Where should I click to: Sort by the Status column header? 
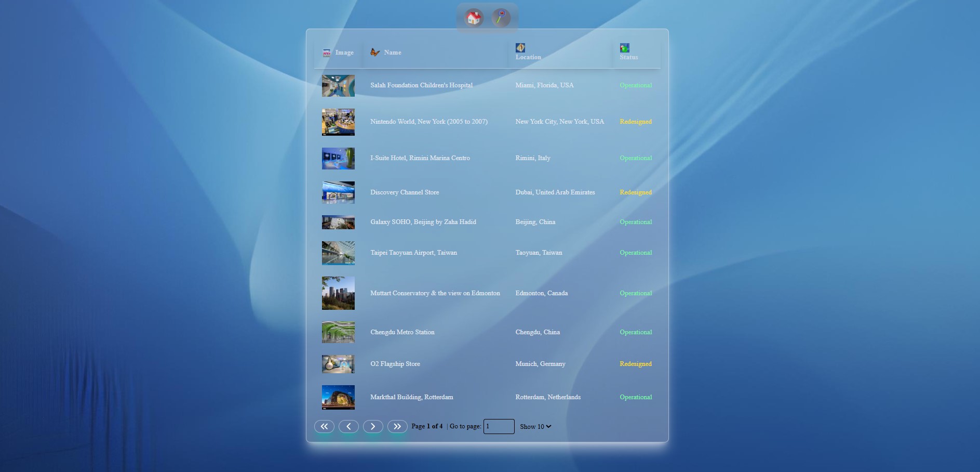click(636, 53)
